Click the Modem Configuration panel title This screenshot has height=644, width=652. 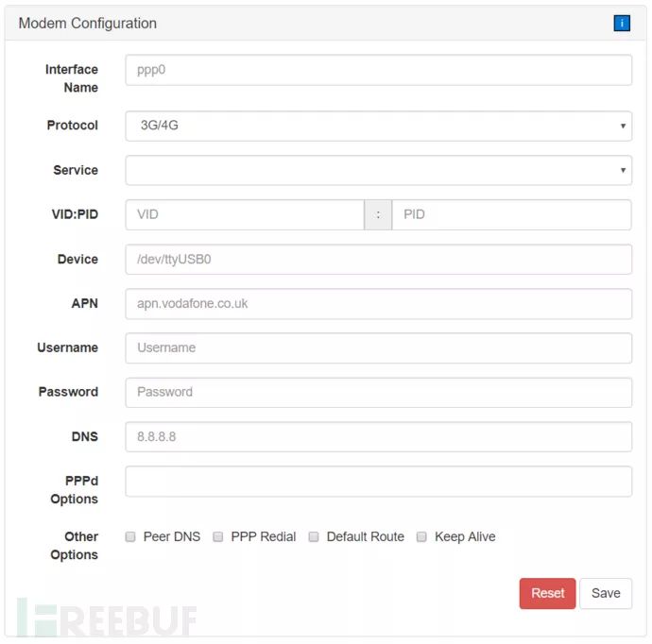[88, 24]
